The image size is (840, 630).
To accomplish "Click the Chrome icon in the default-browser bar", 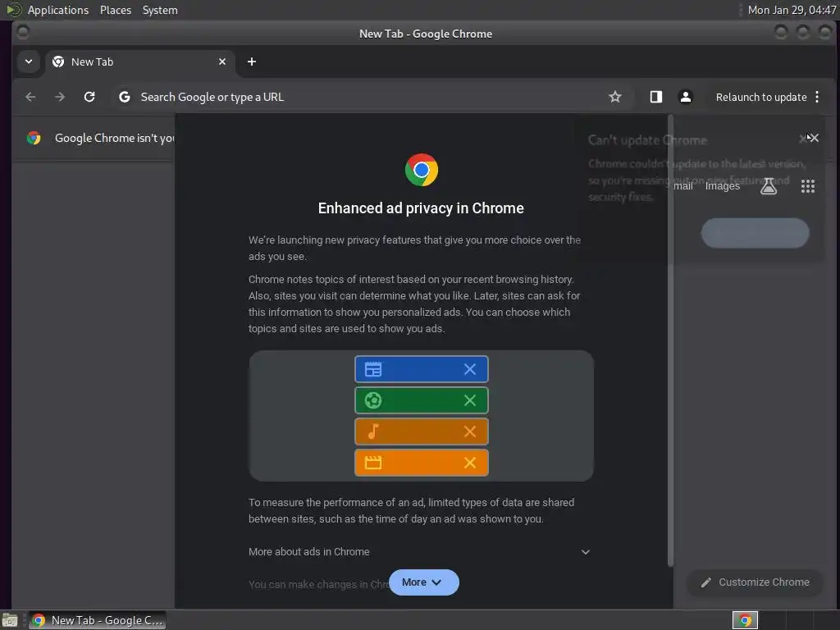I will 34,138.
